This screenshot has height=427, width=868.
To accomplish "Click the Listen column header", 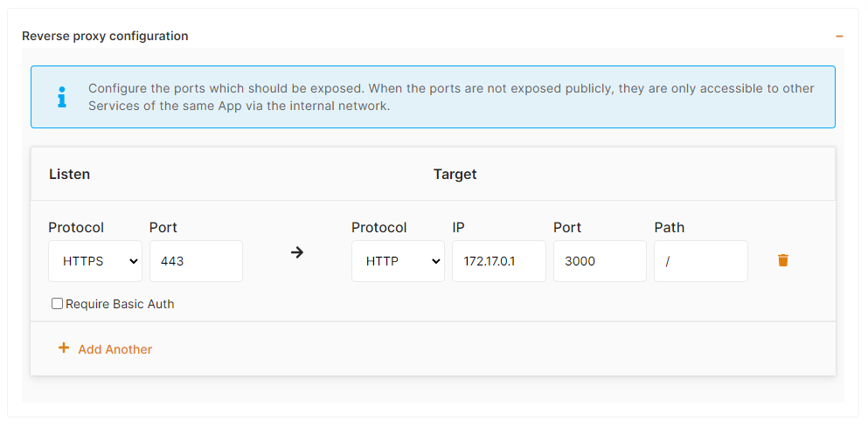I will 69,174.
